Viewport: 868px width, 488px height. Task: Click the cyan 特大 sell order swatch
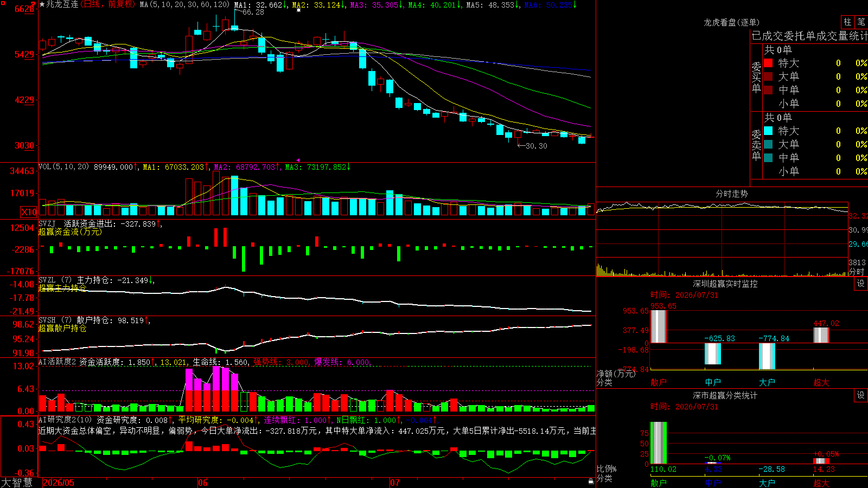point(768,131)
